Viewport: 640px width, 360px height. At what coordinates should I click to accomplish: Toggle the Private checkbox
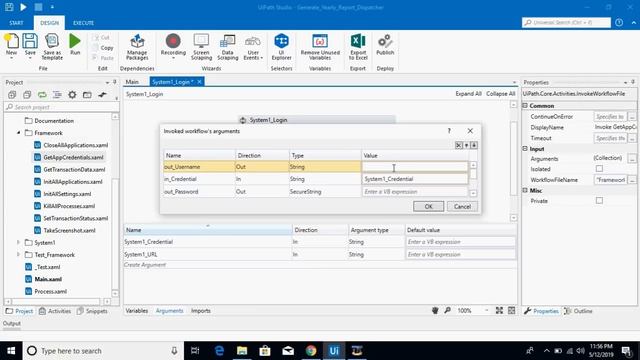[599, 200]
